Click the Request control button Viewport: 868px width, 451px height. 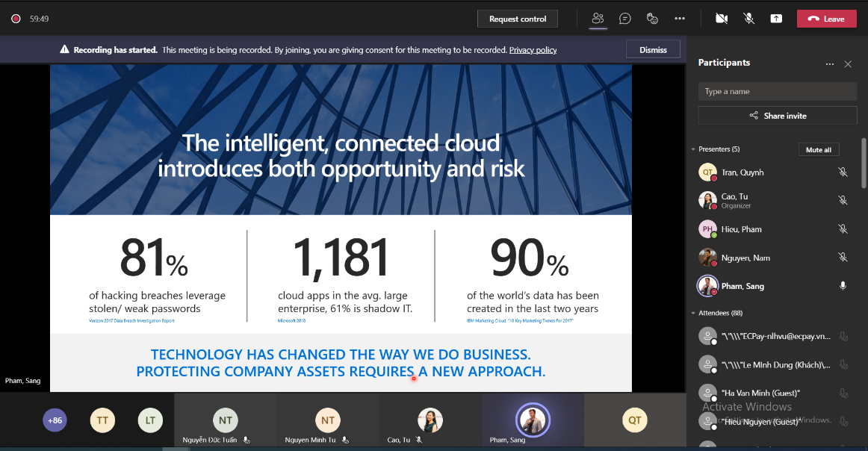tap(518, 19)
